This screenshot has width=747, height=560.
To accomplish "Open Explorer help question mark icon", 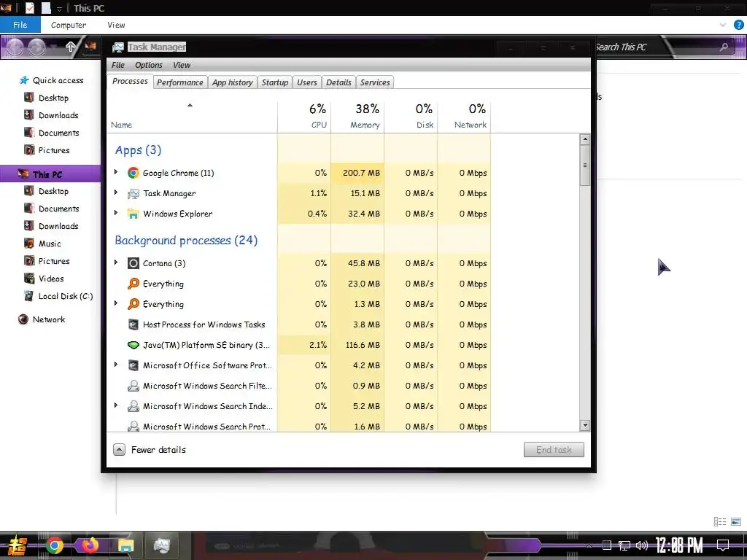I will [739, 25].
